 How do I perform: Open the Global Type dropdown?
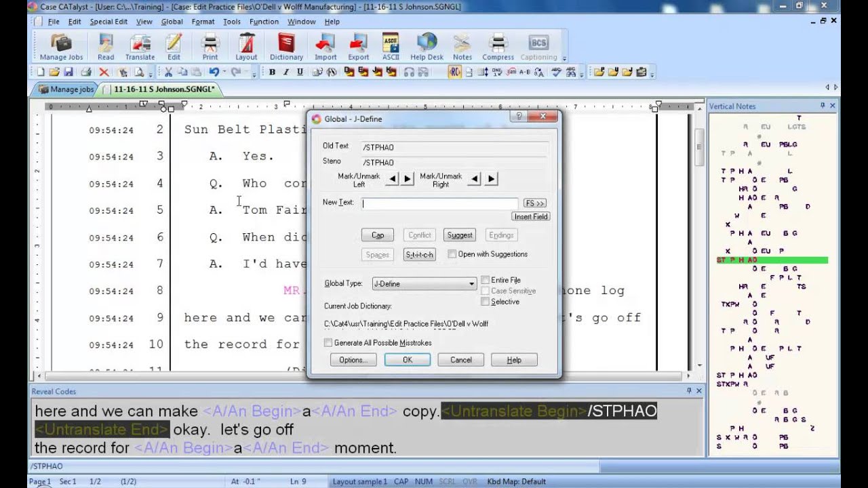tap(424, 284)
